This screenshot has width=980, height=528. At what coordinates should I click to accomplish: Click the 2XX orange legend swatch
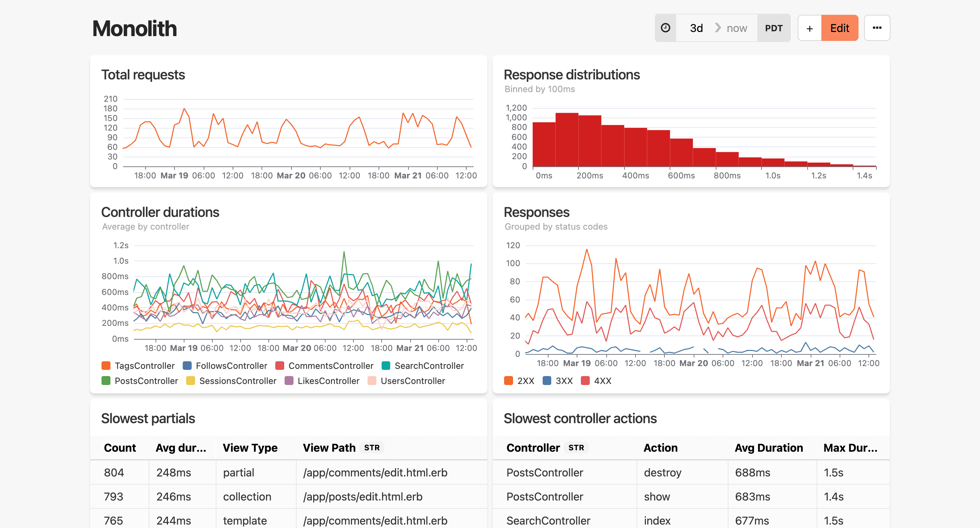pyautogui.click(x=508, y=381)
